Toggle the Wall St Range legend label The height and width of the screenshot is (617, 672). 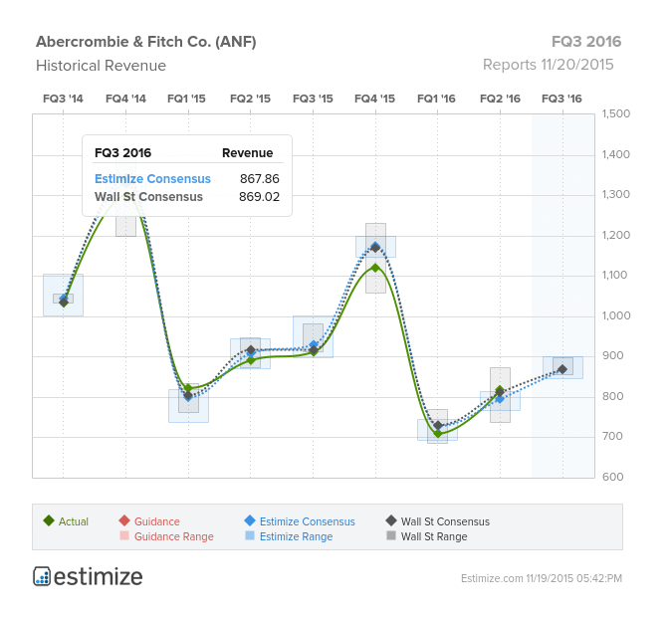click(x=434, y=536)
